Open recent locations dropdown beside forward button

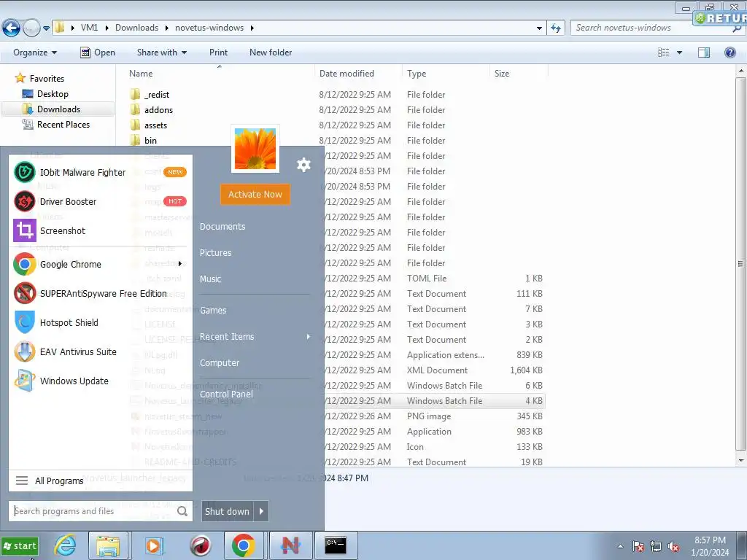coord(46,28)
